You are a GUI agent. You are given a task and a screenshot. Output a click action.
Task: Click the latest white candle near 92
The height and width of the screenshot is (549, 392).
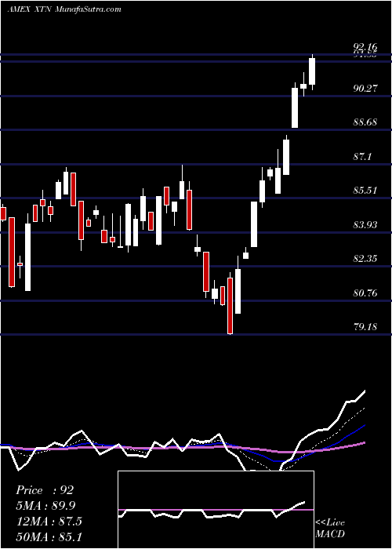pyautogui.click(x=312, y=71)
